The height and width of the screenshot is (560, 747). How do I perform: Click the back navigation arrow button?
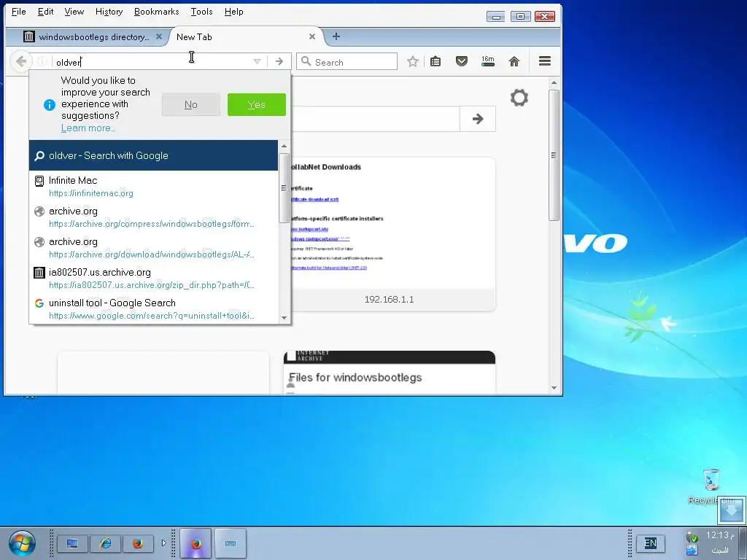pyautogui.click(x=20, y=61)
